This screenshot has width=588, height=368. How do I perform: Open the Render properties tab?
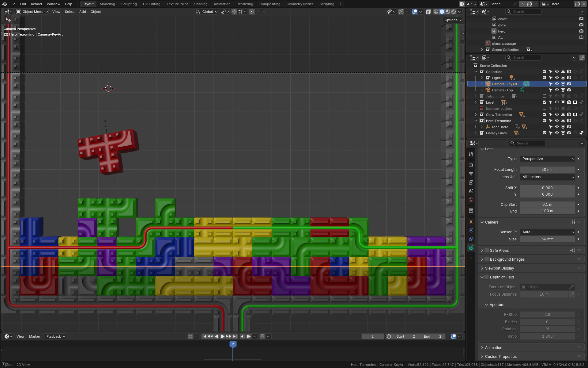click(x=471, y=165)
